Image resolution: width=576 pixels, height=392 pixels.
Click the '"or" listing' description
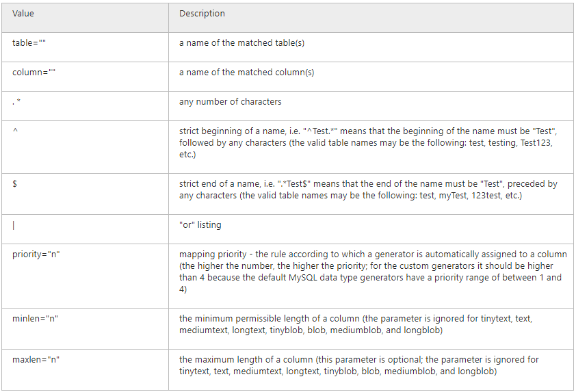[x=200, y=225]
